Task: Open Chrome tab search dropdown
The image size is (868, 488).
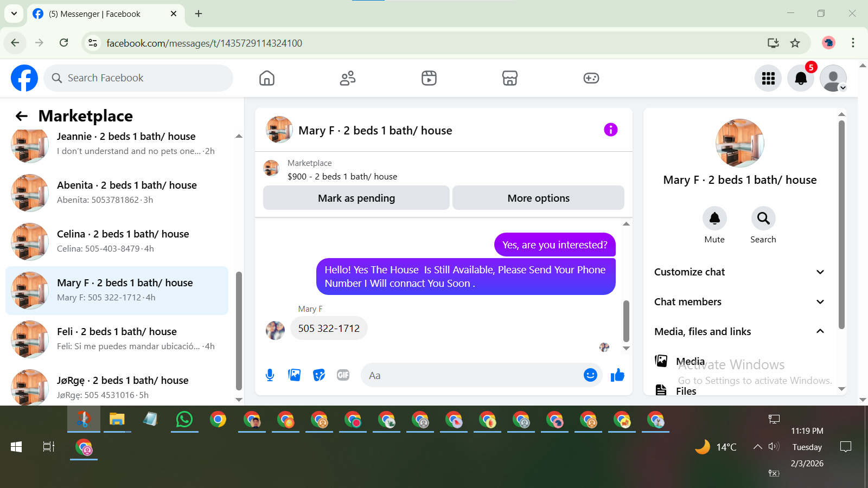Action: pos(14,14)
